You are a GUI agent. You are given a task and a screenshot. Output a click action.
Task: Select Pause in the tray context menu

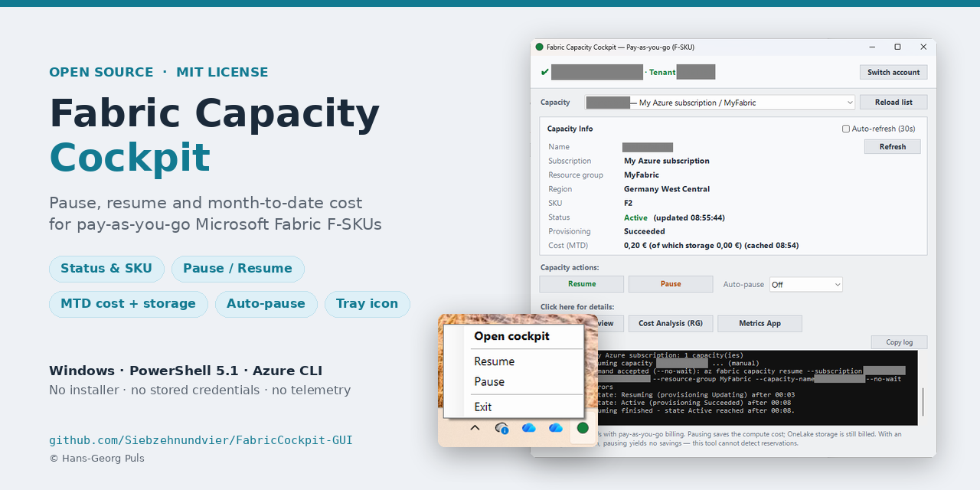(x=489, y=382)
